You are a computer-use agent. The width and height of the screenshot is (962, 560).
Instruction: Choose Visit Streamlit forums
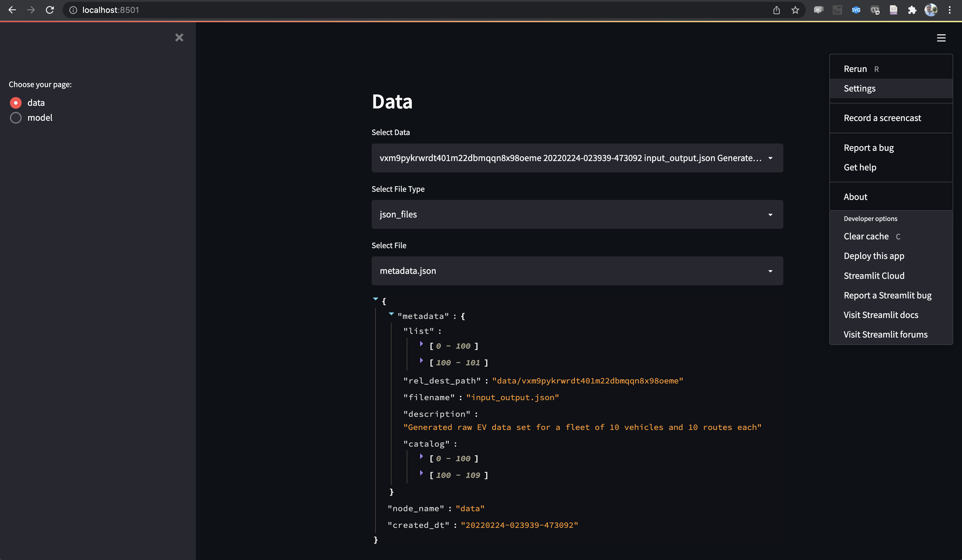pos(891,335)
